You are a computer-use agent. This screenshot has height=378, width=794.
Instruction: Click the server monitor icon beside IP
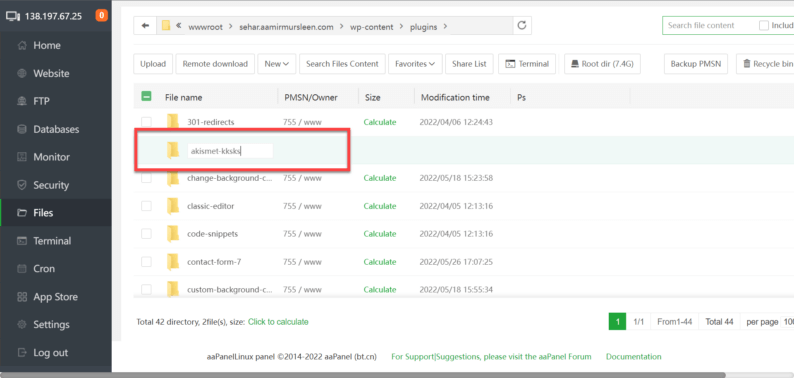tap(13, 16)
